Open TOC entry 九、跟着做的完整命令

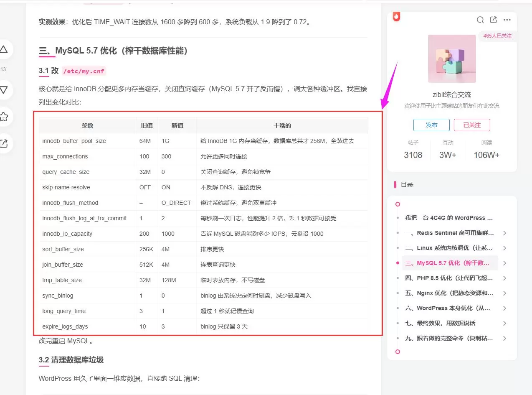(x=449, y=338)
